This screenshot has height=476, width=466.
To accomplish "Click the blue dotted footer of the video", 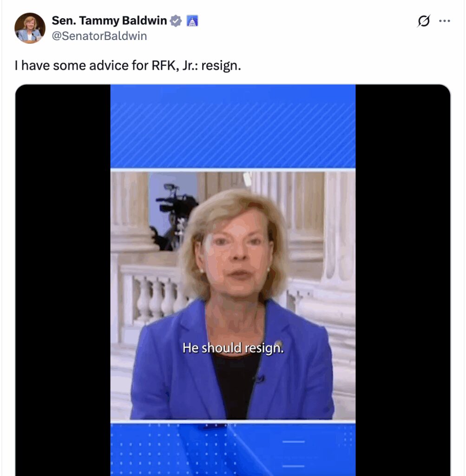I will pyautogui.click(x=233, y=450).
